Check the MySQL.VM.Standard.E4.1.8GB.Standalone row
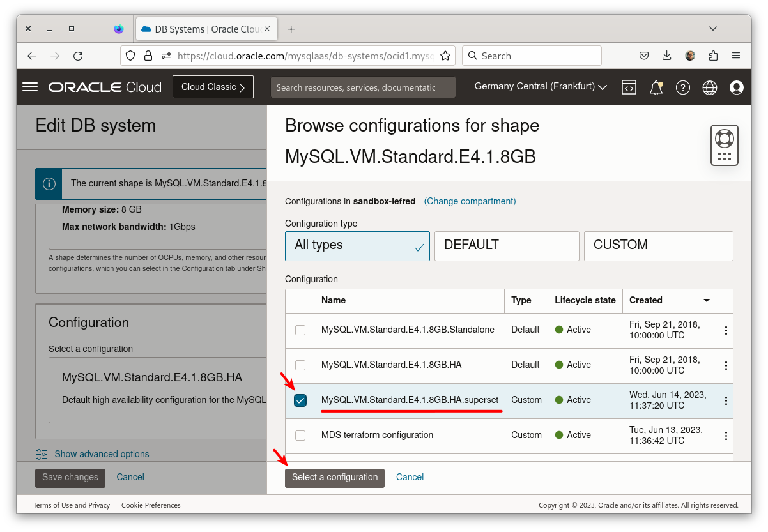768x532 pixels. tap(300, 330)
